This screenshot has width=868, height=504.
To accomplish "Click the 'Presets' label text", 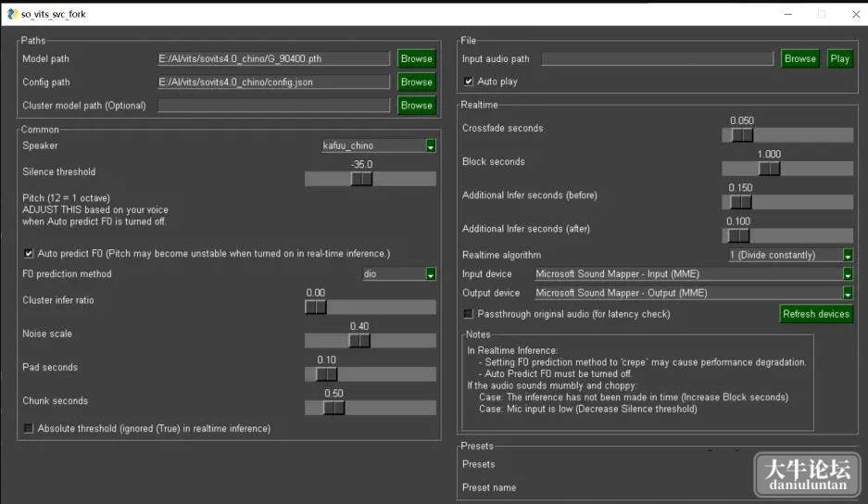I will [x=479, y=464].
